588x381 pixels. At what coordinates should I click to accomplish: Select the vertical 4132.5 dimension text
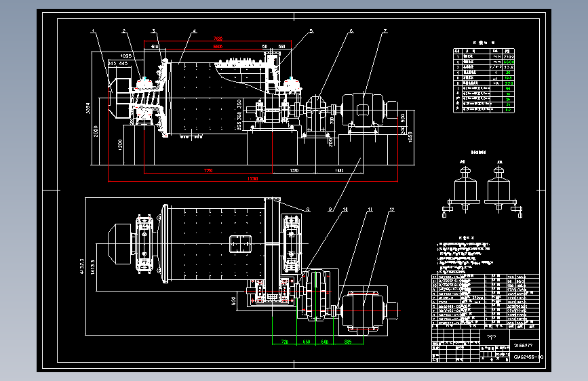(x=82, y=266)
